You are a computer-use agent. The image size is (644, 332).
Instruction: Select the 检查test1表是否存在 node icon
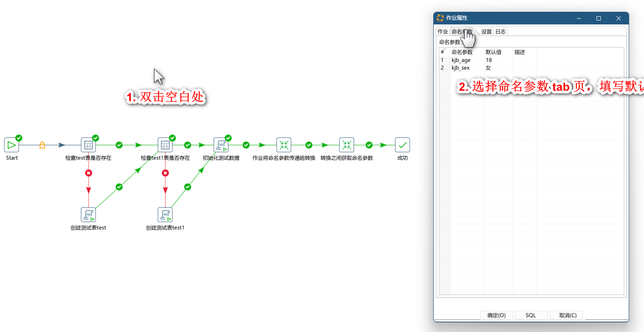165,145
